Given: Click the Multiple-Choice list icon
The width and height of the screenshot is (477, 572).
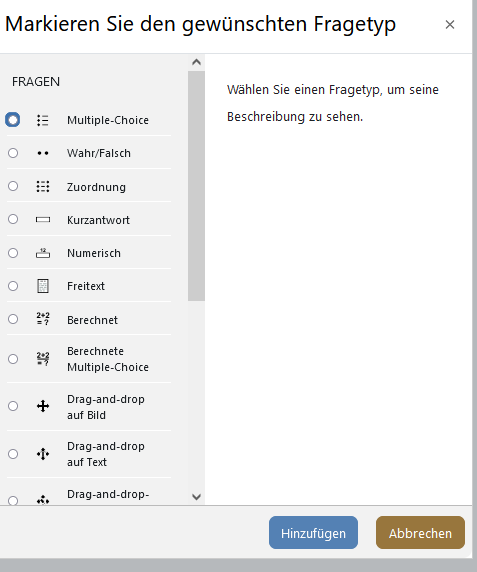Looking at the screenshot, I should pos(43,120).
